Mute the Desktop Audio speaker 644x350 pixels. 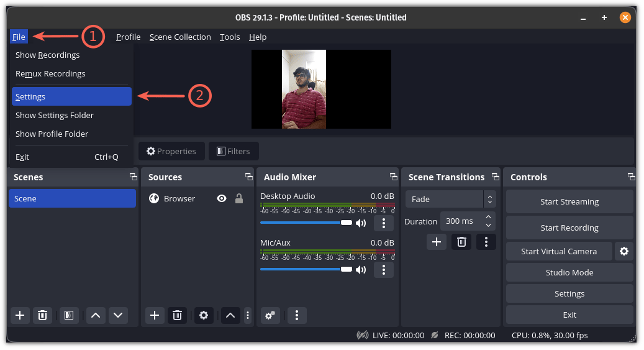pyautogui.click(x=361, y=223)
